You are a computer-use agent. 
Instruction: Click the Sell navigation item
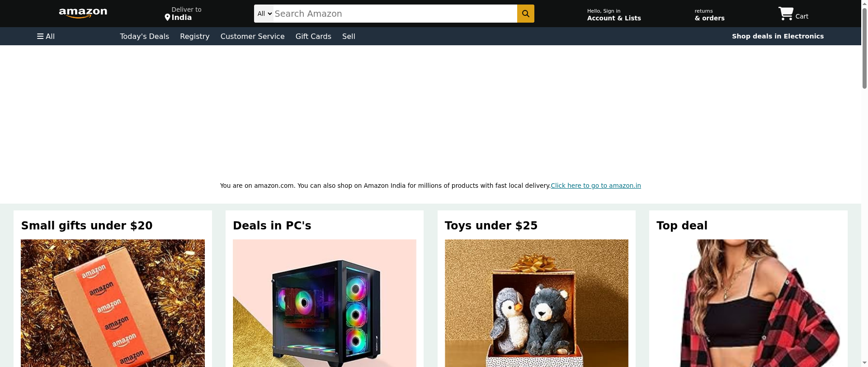coord(349,36)
